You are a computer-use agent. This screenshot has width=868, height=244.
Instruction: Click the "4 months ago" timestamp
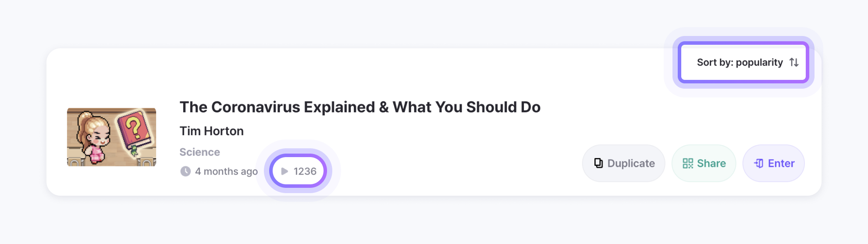tap(226, 171)
